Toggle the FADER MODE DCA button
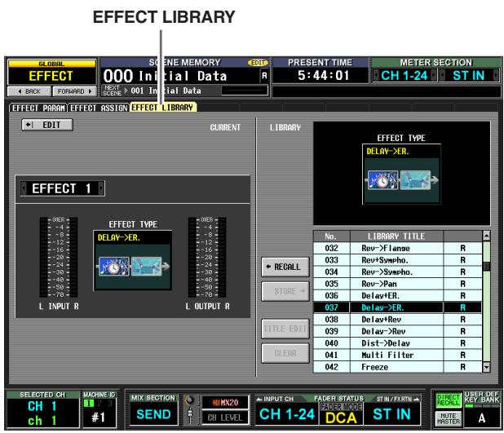Image resolution: width=504 pixels, height=433 pixels. [341, 414]
